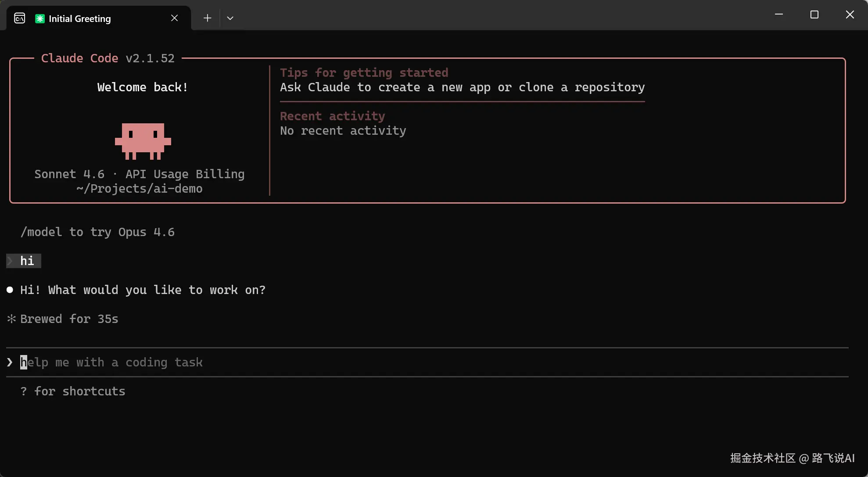Close the Initial Greeting tab
868x477 pixels.
(174, 18)
